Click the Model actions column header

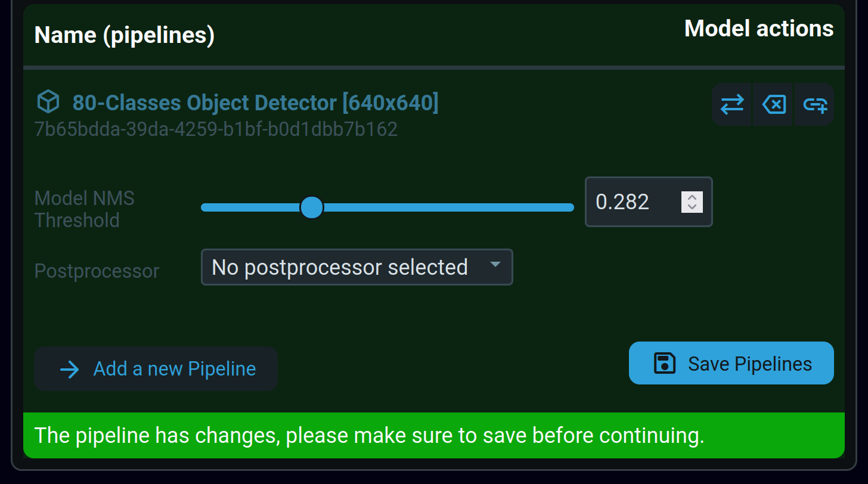(x=758, y=29)
